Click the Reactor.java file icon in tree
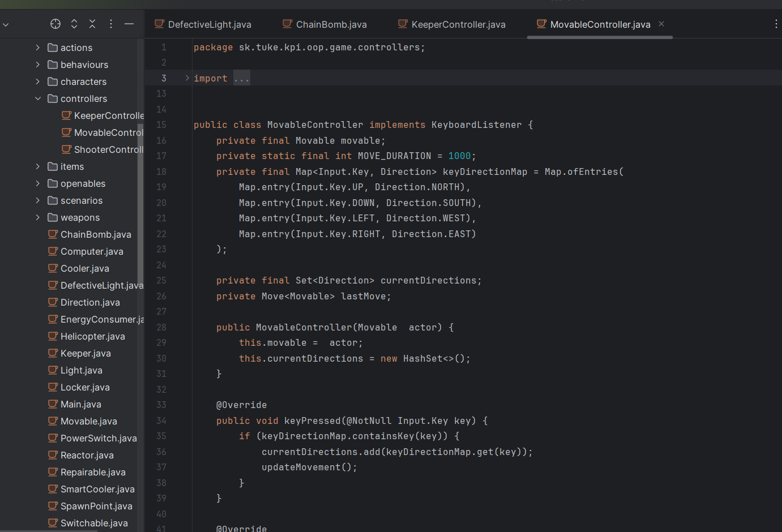782x532 pixels. point(53,455)
